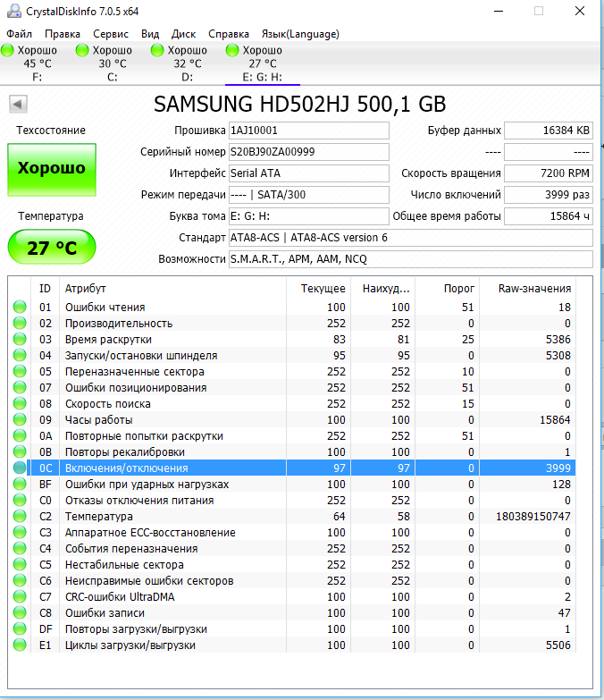Click the CrystalDiskInfo title bar app icon
This screenshot has height=700, width=604.
[13, 11]
